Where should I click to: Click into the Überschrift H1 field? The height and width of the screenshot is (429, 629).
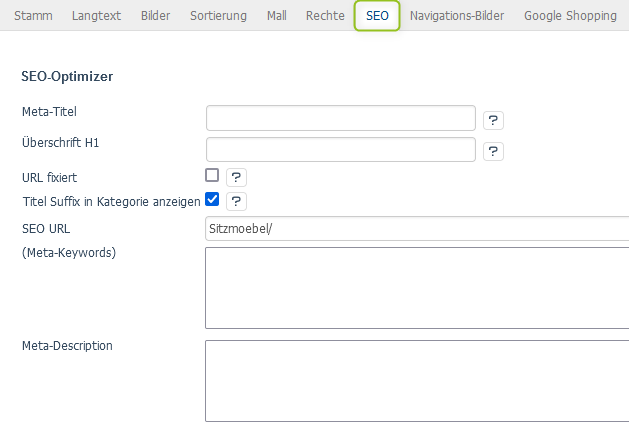341,149
